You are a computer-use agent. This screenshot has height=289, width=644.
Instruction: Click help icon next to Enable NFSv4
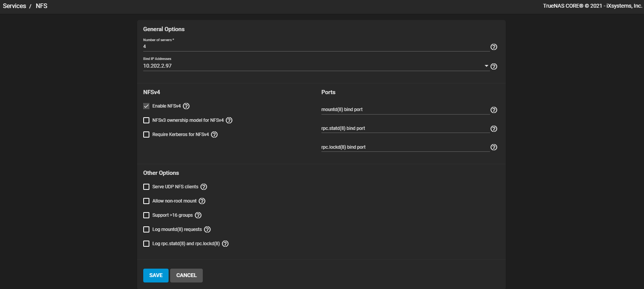point(186,106)
